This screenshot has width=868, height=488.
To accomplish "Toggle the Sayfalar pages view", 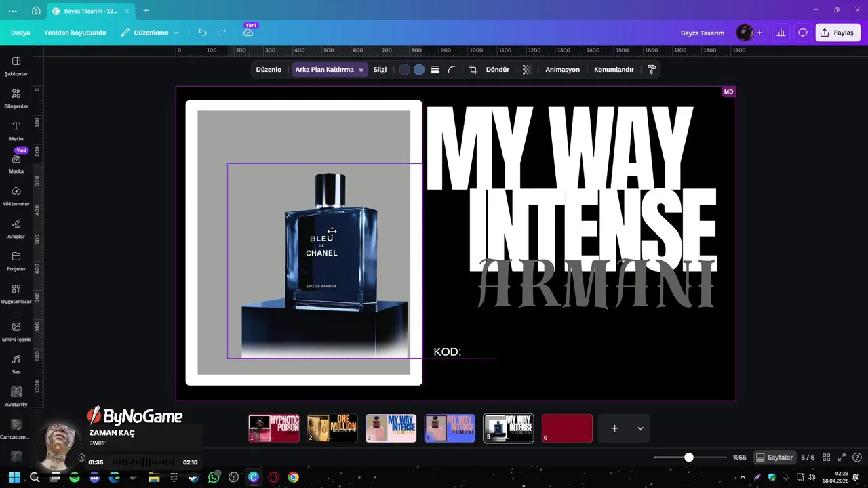I will (x=774, y=457).
